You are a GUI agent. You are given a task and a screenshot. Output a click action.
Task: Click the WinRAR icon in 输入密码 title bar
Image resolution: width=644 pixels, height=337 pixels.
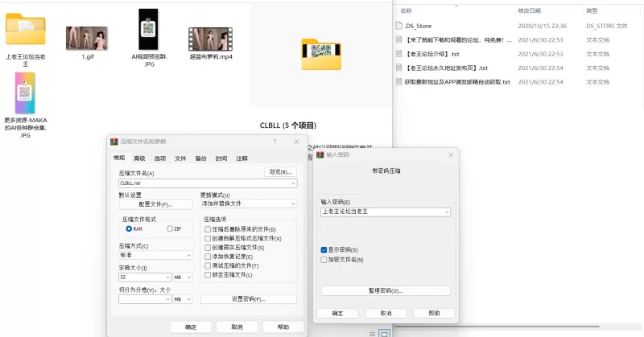320,154
